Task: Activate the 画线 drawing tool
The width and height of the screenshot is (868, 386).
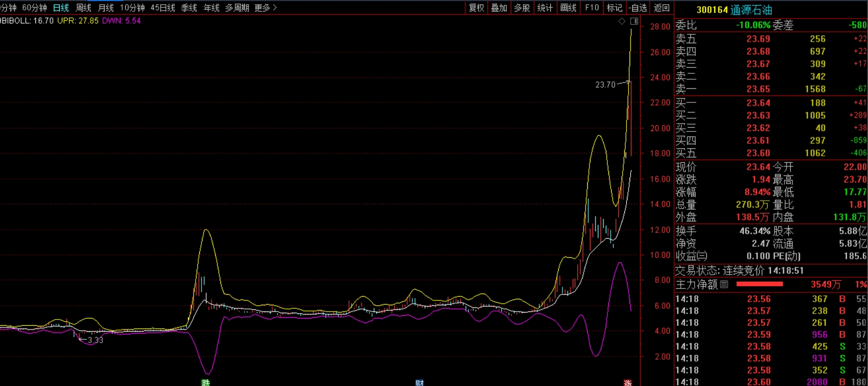Action: pos(568,7)
